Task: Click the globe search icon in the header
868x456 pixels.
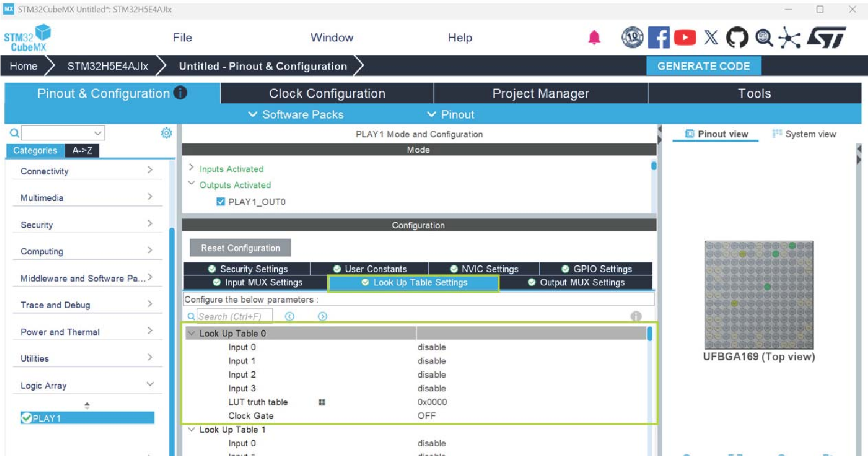Action: coord(764,38)
